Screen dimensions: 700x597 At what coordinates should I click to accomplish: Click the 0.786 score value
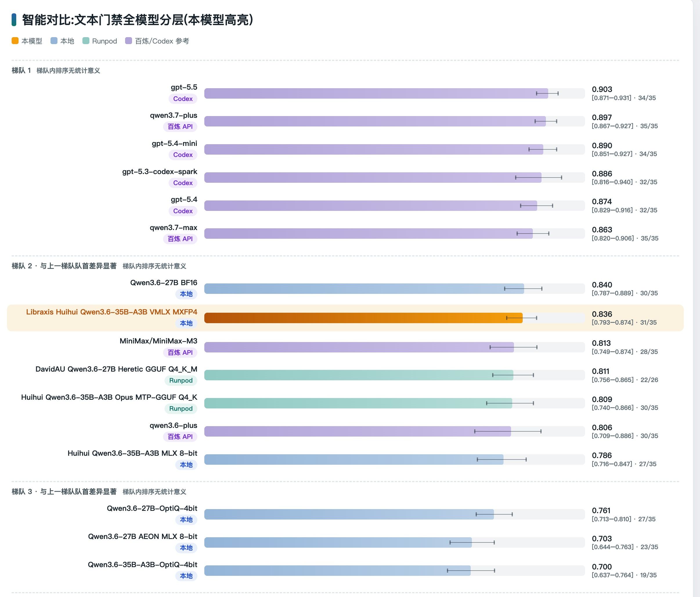pyautogui.click(x=602, y=455)
